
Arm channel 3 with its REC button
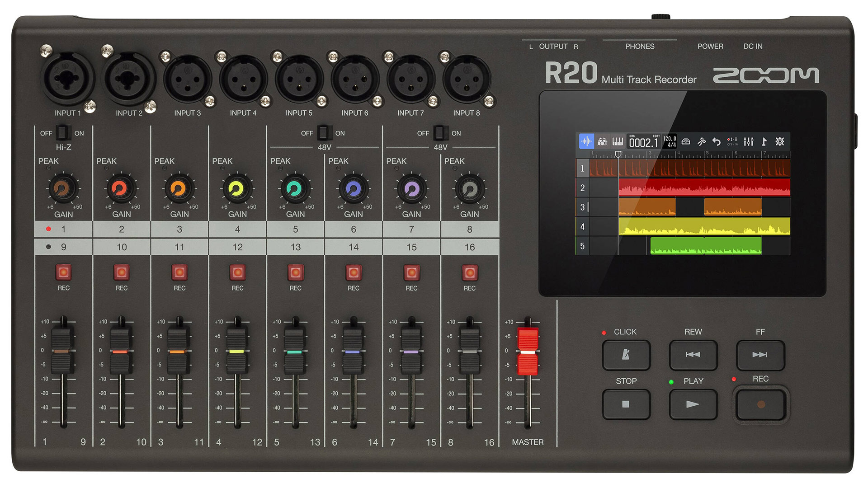click(179, 272)
